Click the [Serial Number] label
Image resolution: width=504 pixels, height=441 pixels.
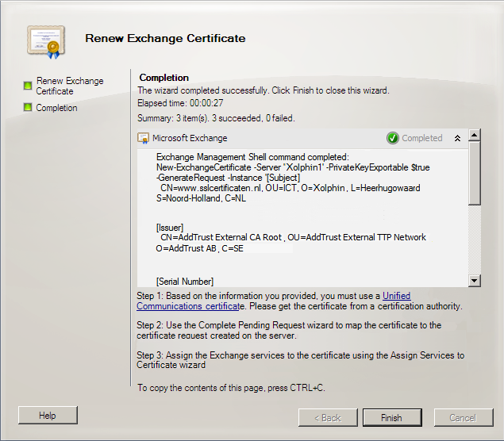point(185,282)
